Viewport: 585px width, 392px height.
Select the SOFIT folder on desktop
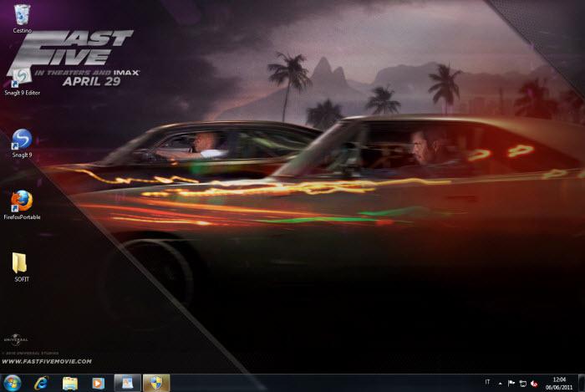[x=21, y=267]
